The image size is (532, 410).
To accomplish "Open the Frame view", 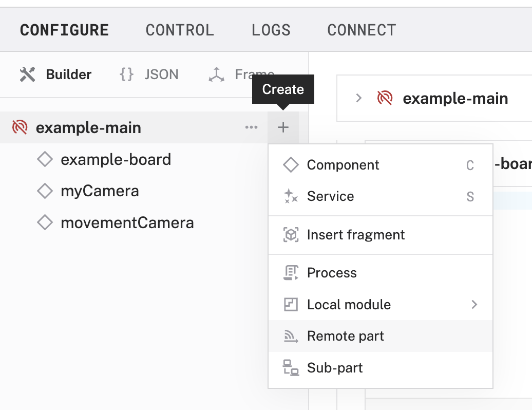I will pos(241,74).
